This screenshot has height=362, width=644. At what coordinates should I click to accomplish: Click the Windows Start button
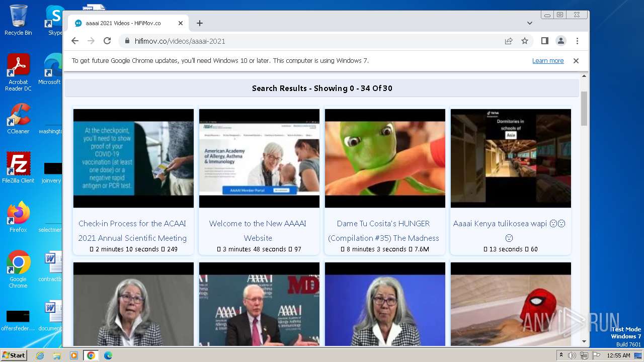point(14,355)
